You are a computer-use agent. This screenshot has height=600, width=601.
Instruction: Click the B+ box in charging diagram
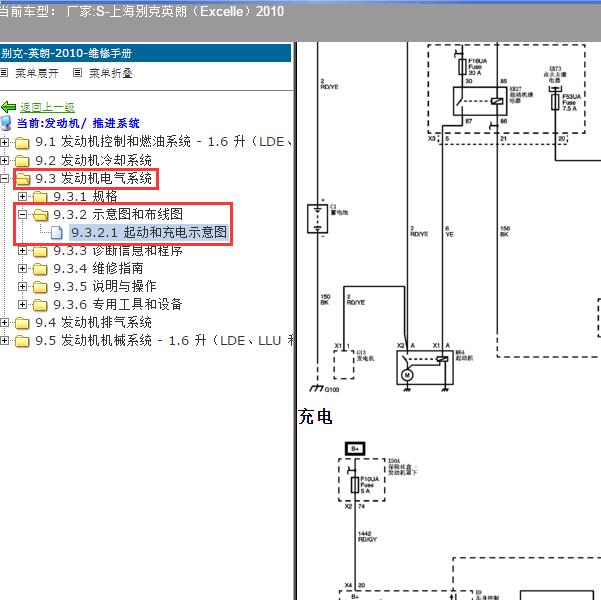click(x=355, y=449)
